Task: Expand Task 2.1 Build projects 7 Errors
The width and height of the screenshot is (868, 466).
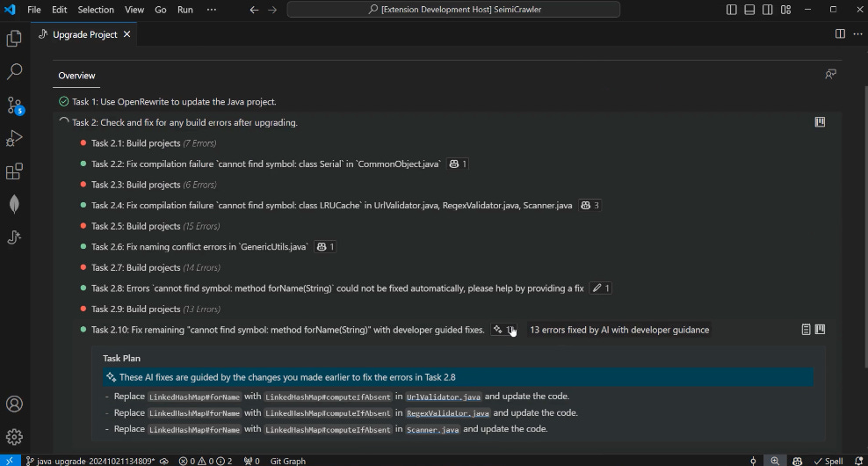Action: tap(154, 143)
